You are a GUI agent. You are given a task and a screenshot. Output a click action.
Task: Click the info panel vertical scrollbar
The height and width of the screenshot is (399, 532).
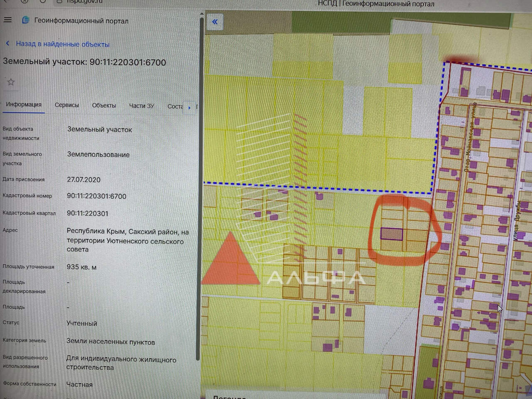click(201, 187)
